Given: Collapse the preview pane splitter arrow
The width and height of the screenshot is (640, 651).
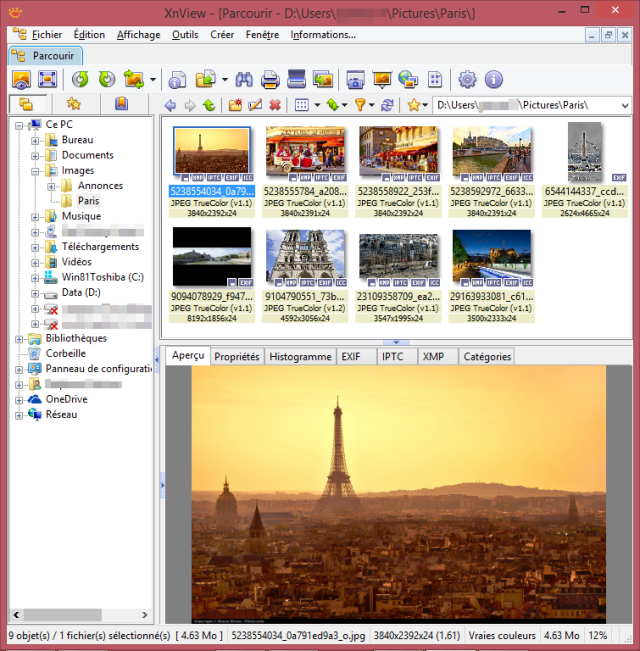Looking at the screenshot, I should click(x=396, y=343).
